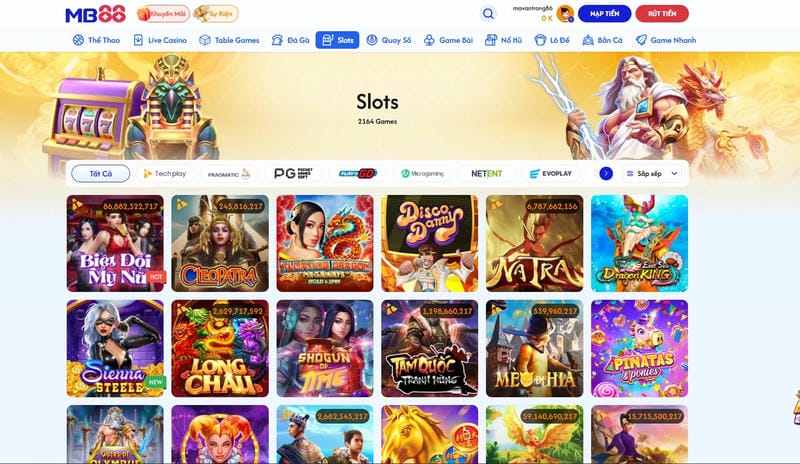Filter by the Evoplay provider logo
This screenshot has height=464, width=800.
[551, 174]
